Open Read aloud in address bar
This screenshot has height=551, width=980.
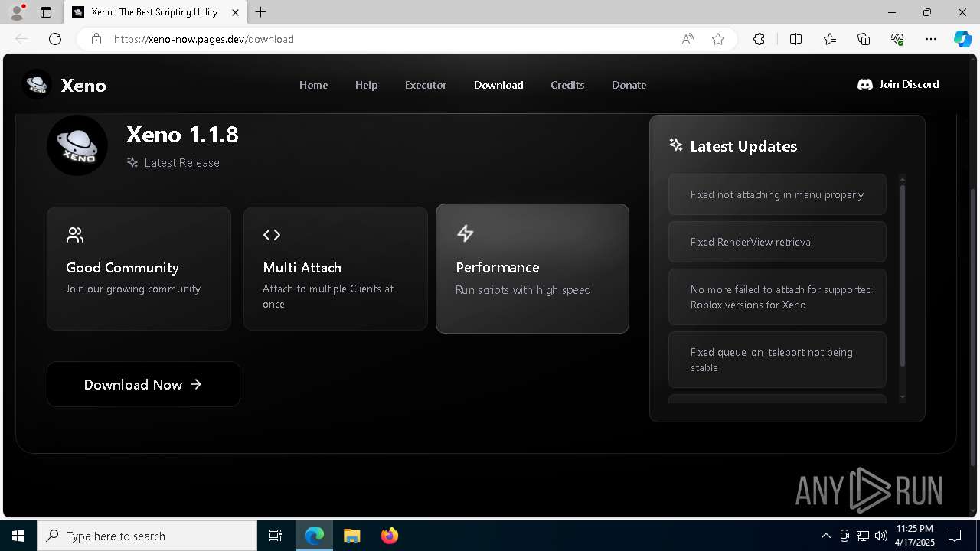pos(688,39)
